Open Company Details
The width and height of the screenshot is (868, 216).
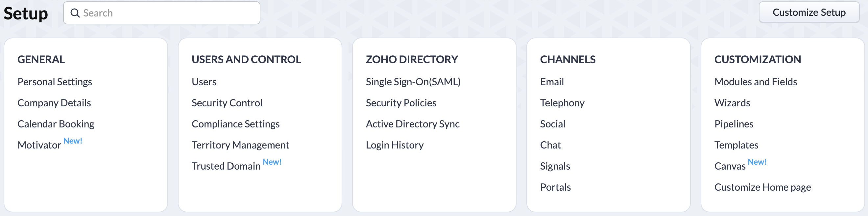click(x=54, y=103)
